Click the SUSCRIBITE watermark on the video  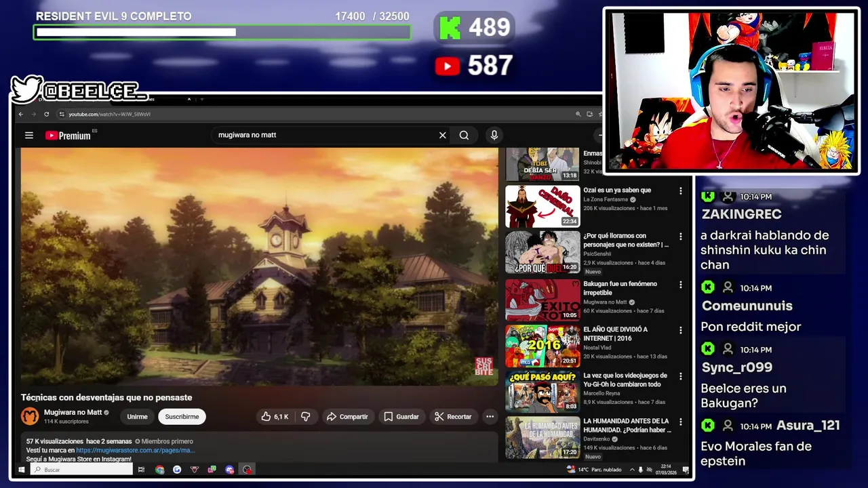tap(484, 367)
